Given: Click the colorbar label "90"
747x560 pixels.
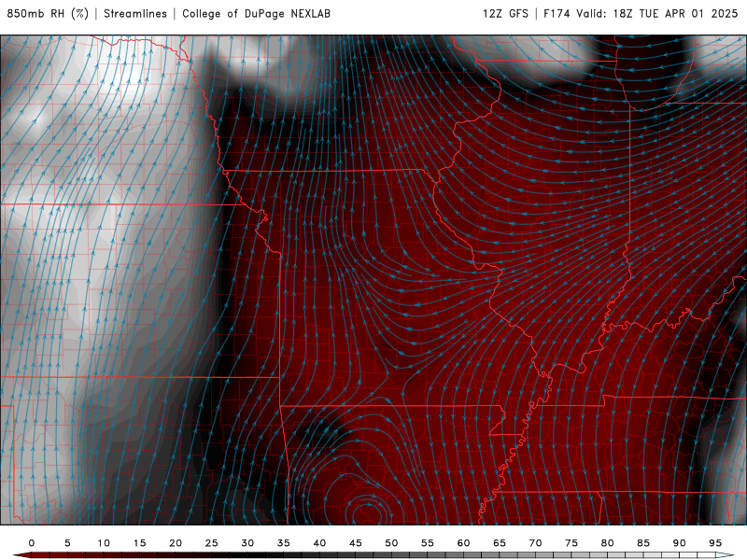Looking at the screenshot, I should pos(680,543).
